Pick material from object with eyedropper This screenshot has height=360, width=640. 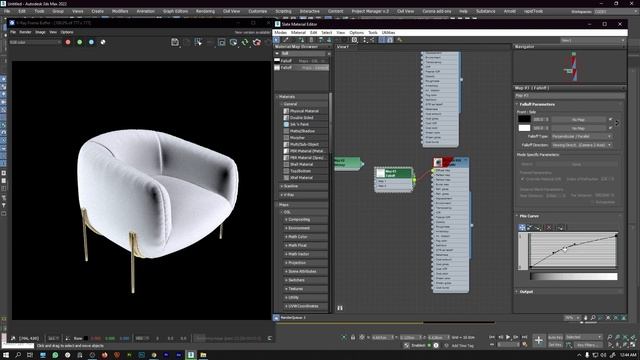(286, 40)
